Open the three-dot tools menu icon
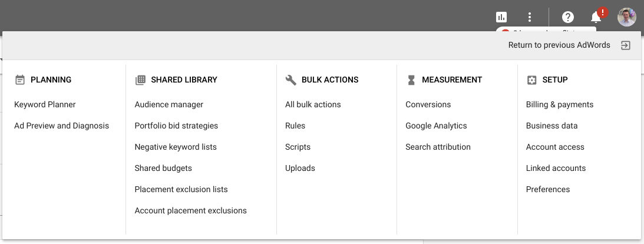The height and width of the screenshot is (244, 644). click(x=530, y=17)
